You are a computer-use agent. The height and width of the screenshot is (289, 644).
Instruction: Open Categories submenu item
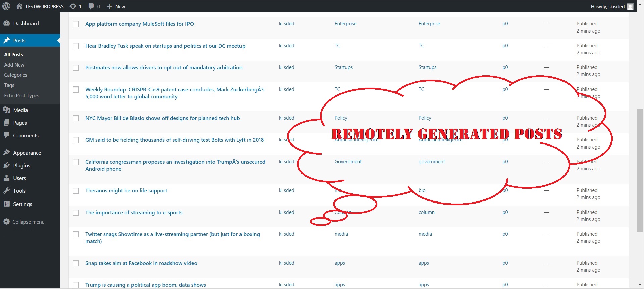(x=16, y=75)
